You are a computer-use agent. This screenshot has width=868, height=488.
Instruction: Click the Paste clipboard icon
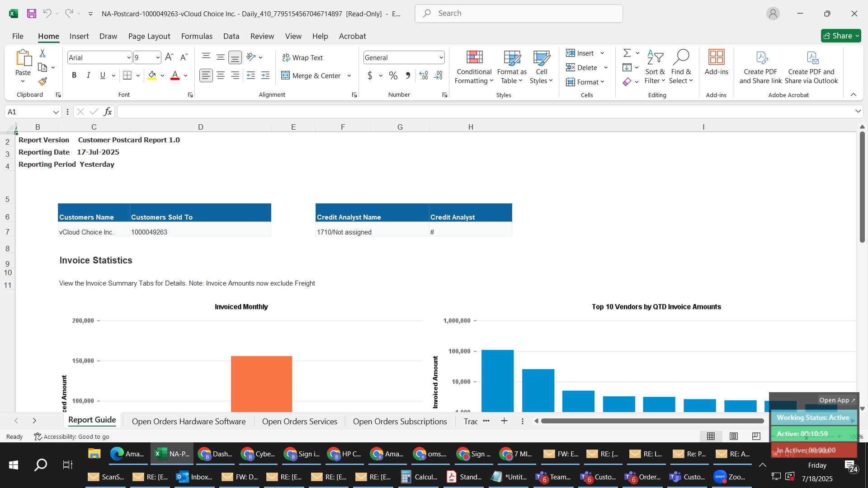point(23,58)
